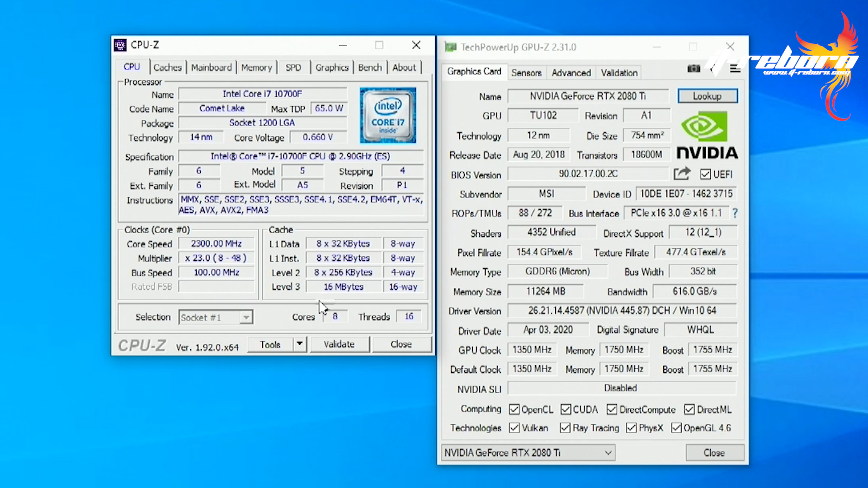The width and height of the screenshot is (868, 488).
Task: Toggle the OpenCL checkbox
Action: 514,409
